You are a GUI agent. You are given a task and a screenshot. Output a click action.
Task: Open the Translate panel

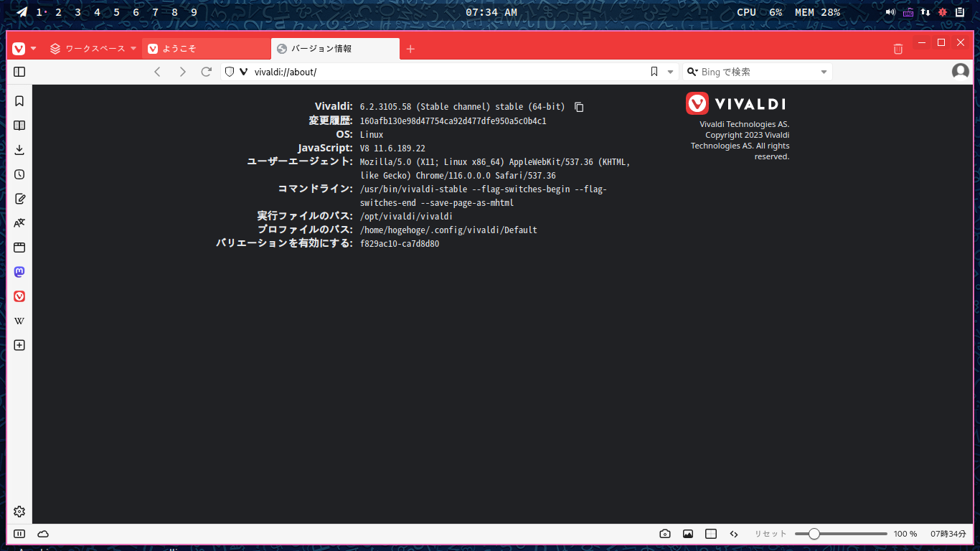point(19,223)
